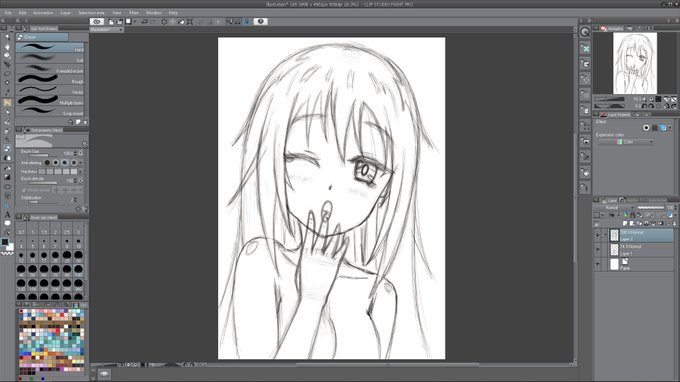The width and height of the screenshot is (680, 382).
Task: Open brush density dynamics button
Action: 81,180
